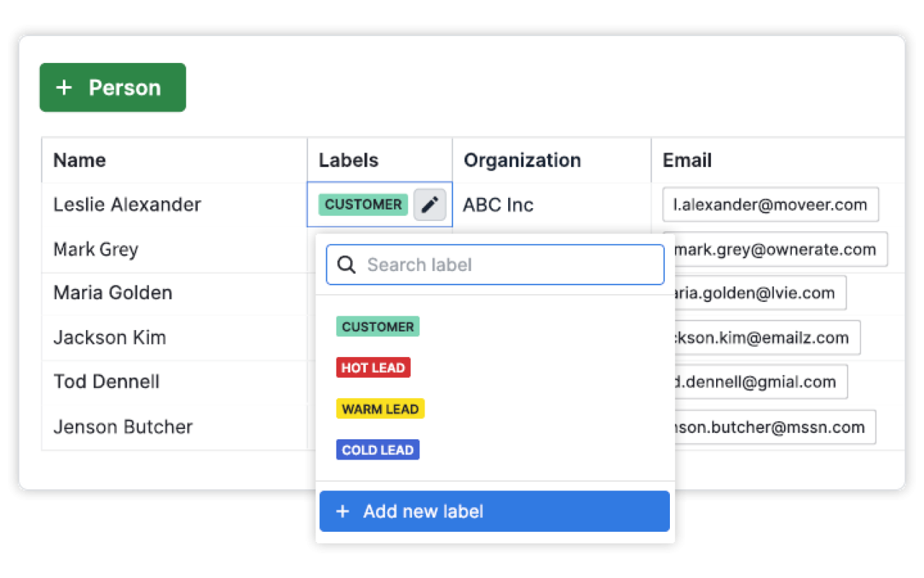924x578 pixels.
Task: Click the Add new label button
Action: 494,512
